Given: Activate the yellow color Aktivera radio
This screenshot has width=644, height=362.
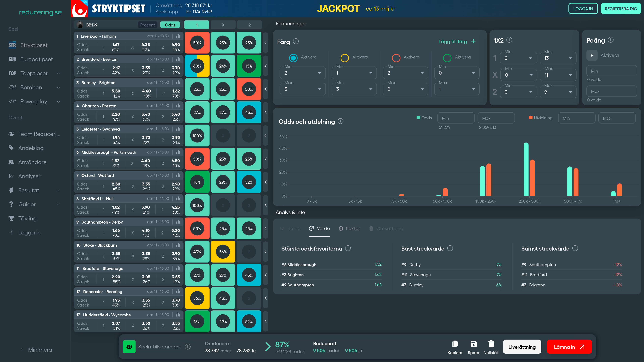Looking at the screenshot, I should 344,58.
